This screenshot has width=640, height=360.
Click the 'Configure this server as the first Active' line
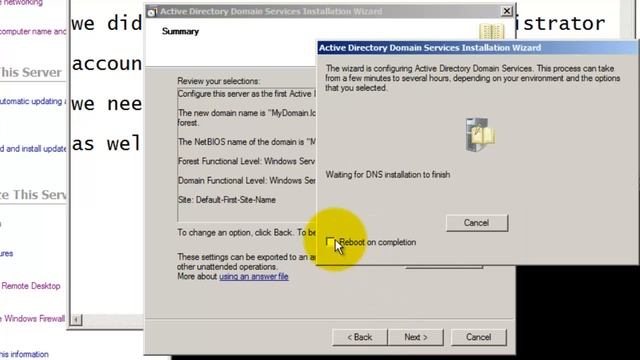[x=247, y=94]
